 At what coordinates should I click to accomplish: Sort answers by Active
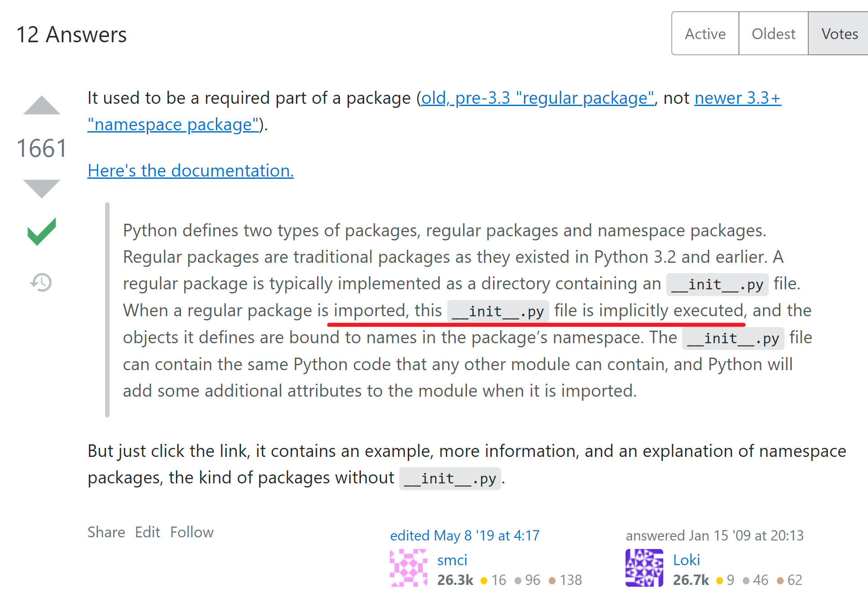click(x=705, y=34)
